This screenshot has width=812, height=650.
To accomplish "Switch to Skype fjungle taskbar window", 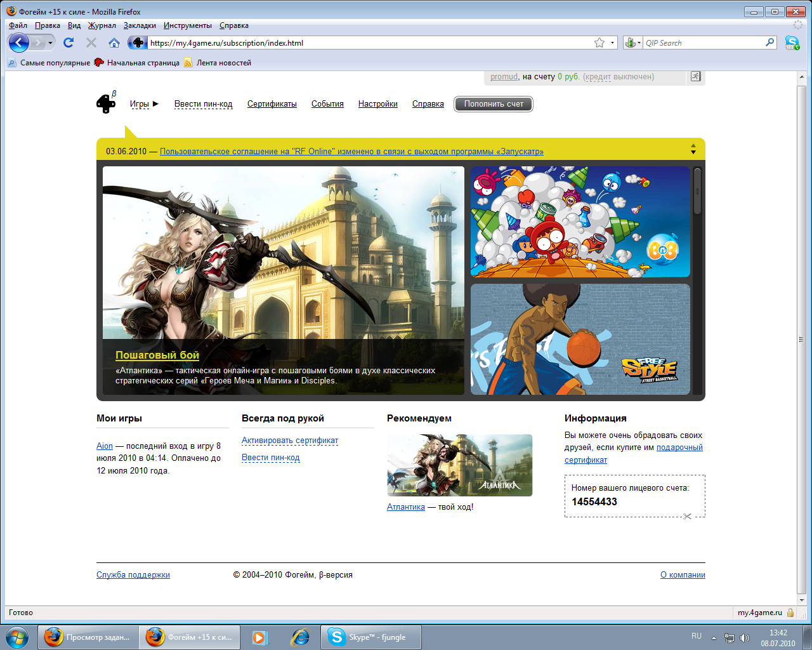I will [372, 637].
